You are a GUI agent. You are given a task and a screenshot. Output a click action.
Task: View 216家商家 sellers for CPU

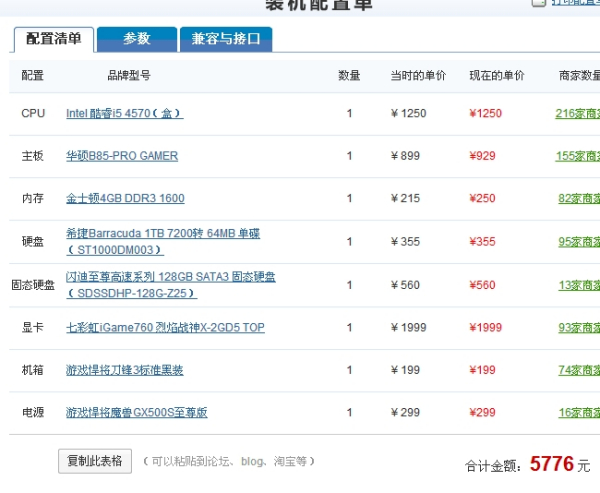(577, 113)
